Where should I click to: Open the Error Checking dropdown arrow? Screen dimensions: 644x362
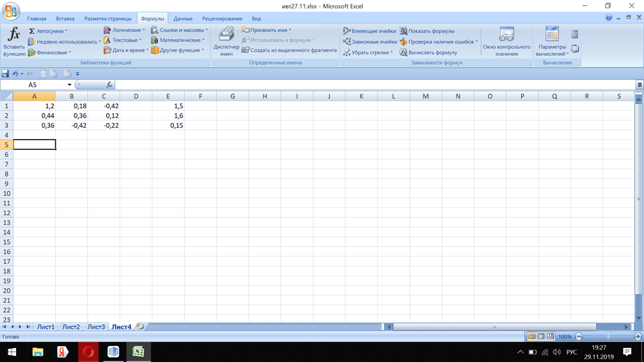477,42
